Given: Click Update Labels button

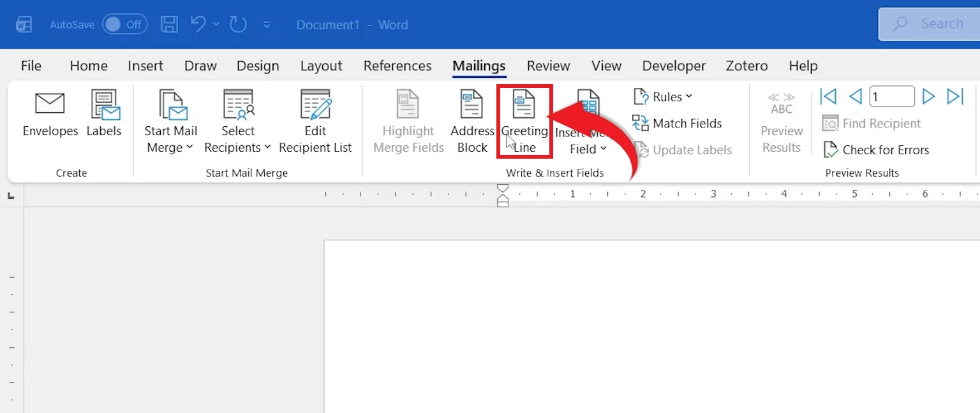Looking at the screenshot, I should pos(683,150).
